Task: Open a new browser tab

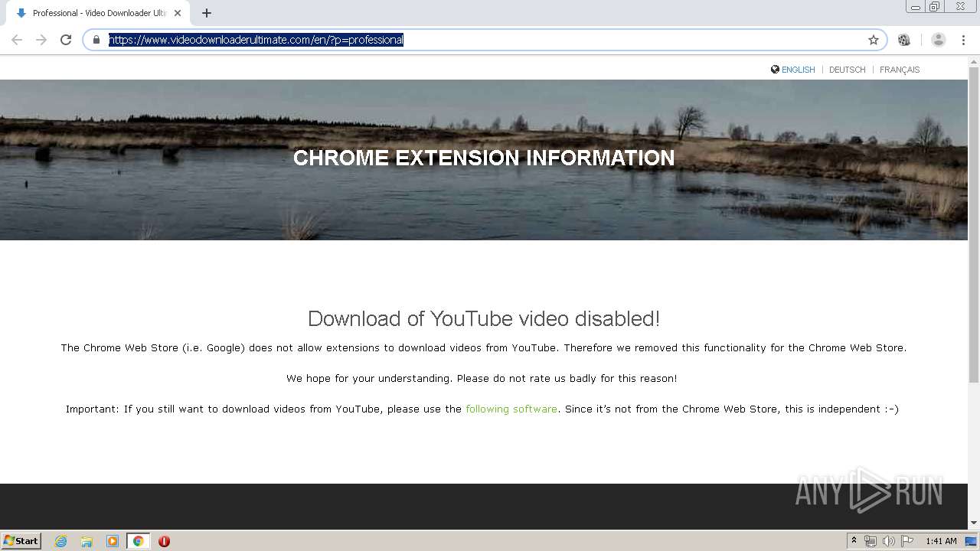Action: click(207, 13)
